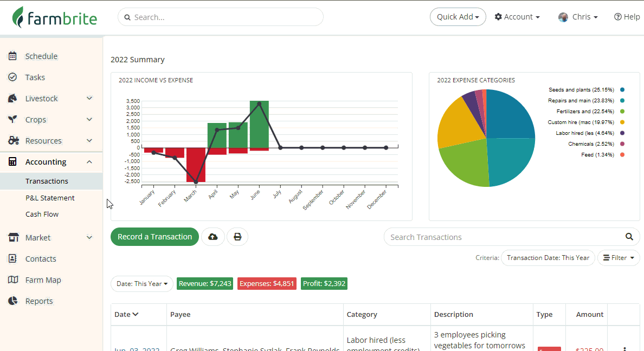Click the 2022 Summary heading
This screenshot has width=644, height=351.
[138, 60]
